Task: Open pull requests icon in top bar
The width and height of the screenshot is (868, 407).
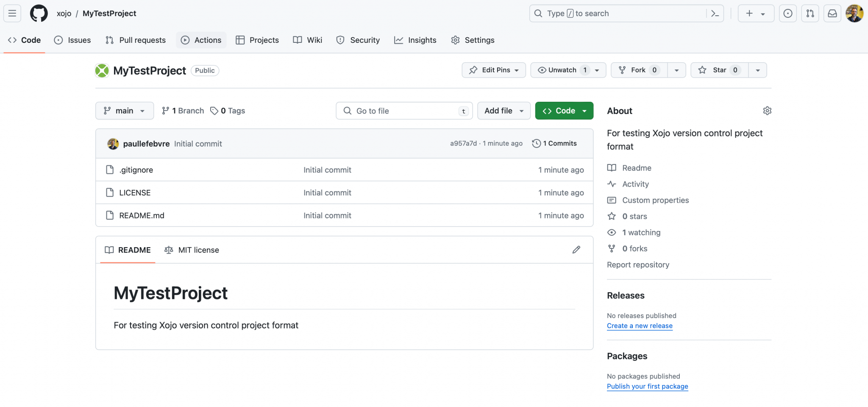Action: click(810, 13)
